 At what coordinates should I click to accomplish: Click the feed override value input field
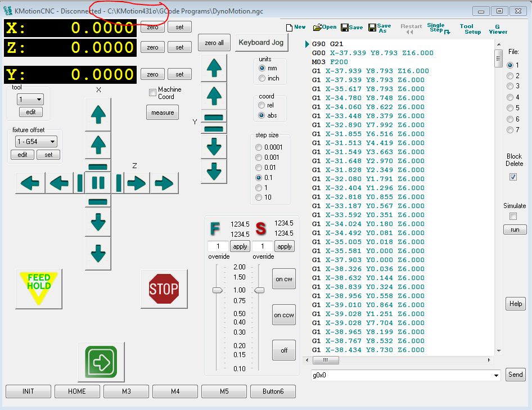click(218, 246)
